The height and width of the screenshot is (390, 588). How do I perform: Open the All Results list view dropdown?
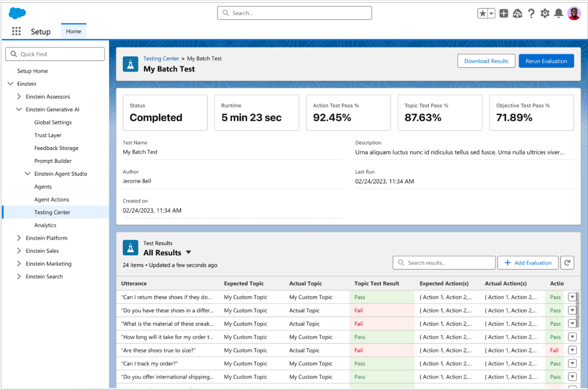point(188,252)
